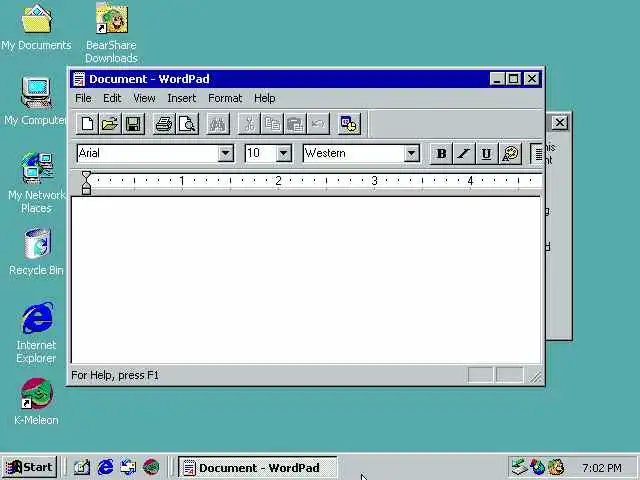Open the File menu
The image size is (640, 480).
[x=83, y=98]
